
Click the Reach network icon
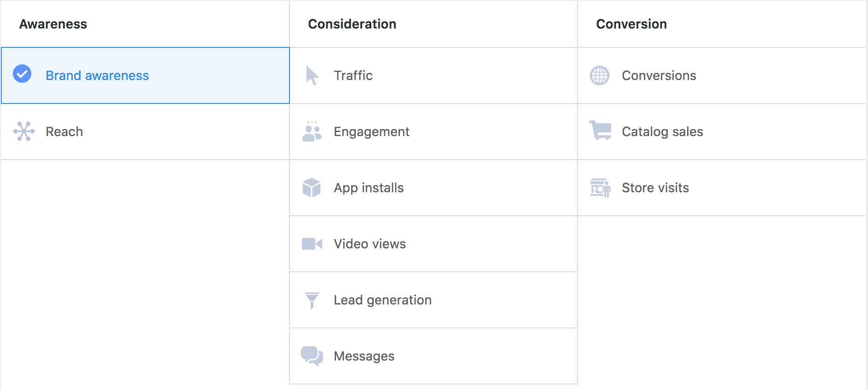pos(24,131)
